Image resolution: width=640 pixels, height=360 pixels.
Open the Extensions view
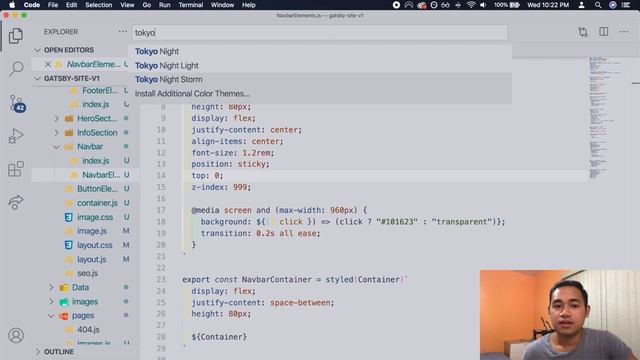point(16,169)
